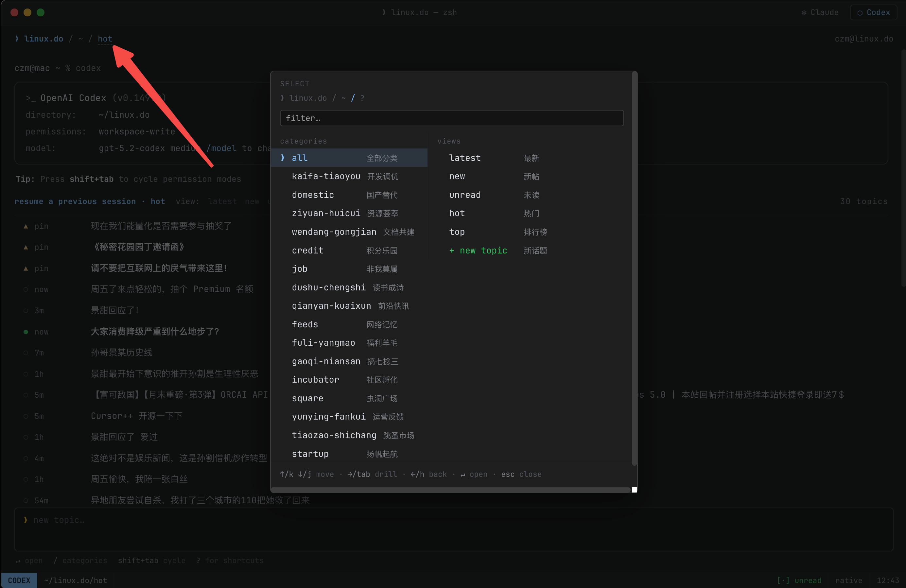Click the status dot beside 景甜回应了!
906x588 pixels.
pos(26,311)
